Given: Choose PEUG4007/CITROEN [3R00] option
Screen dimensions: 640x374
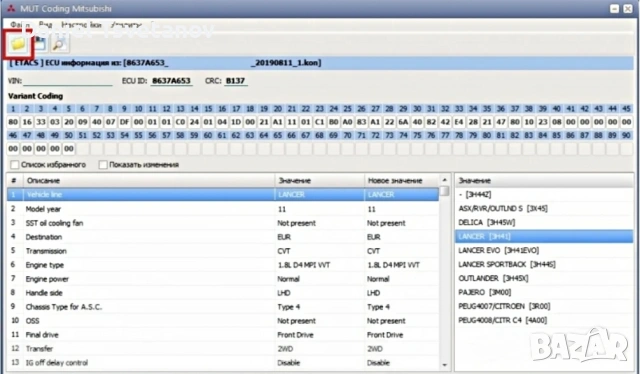Looking at the screenshot, I should [x=544, y=306].
